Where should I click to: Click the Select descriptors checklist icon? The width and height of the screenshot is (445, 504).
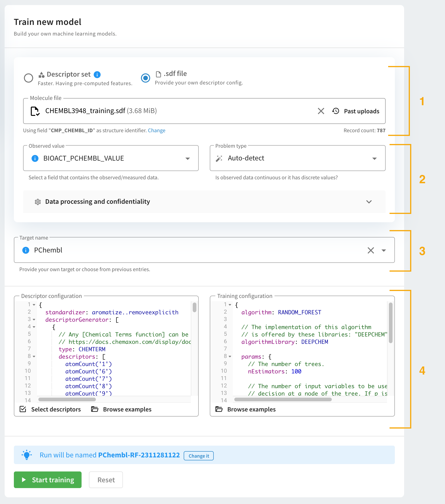click(x=23, y=409)
